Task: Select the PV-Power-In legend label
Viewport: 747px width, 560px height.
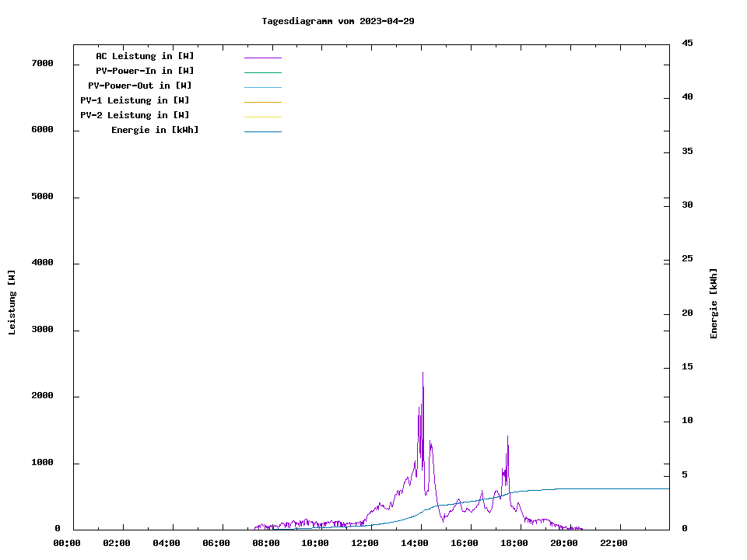Action: click(x=145, y=71)
